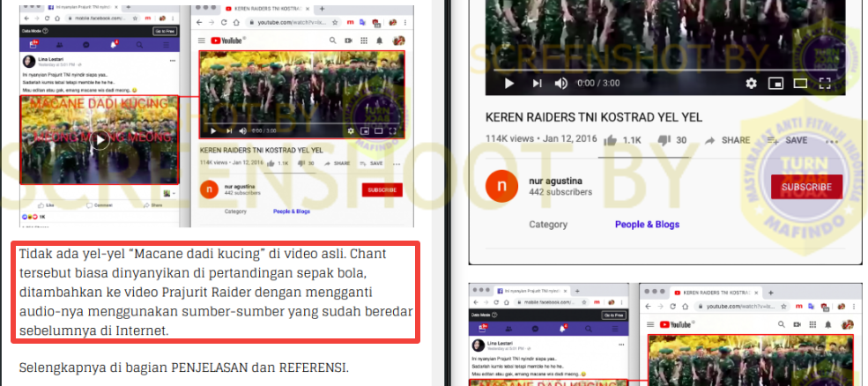Click Facebook search icon in upper-left image
The height and width of the screenshot is (386, 868).
(x=139, y=45)
